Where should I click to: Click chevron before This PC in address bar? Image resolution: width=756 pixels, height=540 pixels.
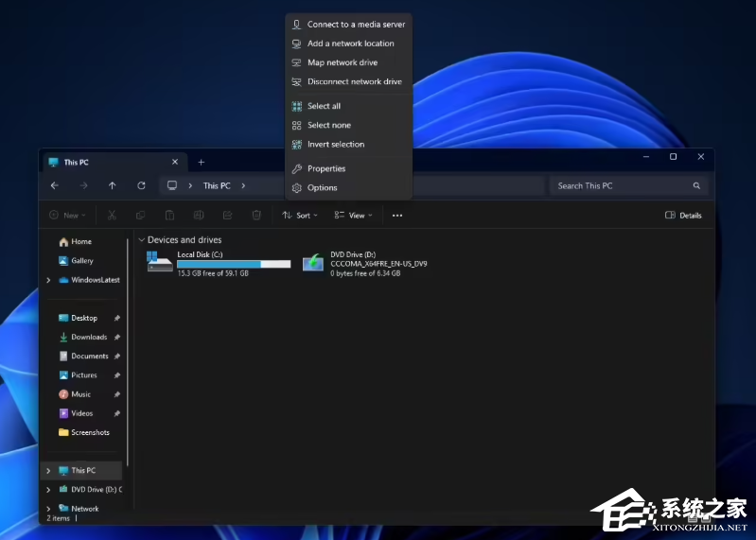pyautogui.click(x=190, y=185)
